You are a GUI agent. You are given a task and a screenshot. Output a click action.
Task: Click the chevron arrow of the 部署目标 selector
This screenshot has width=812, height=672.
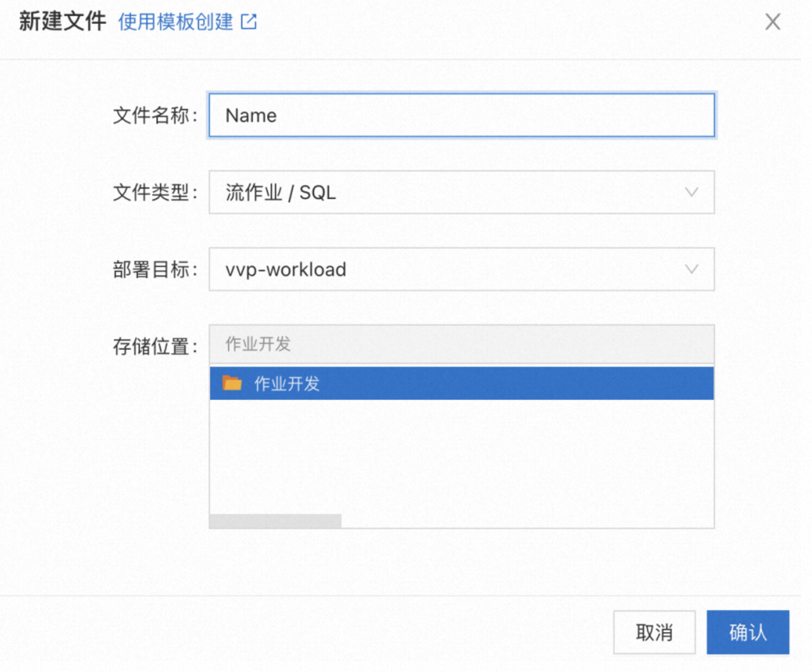click(692, 269)
